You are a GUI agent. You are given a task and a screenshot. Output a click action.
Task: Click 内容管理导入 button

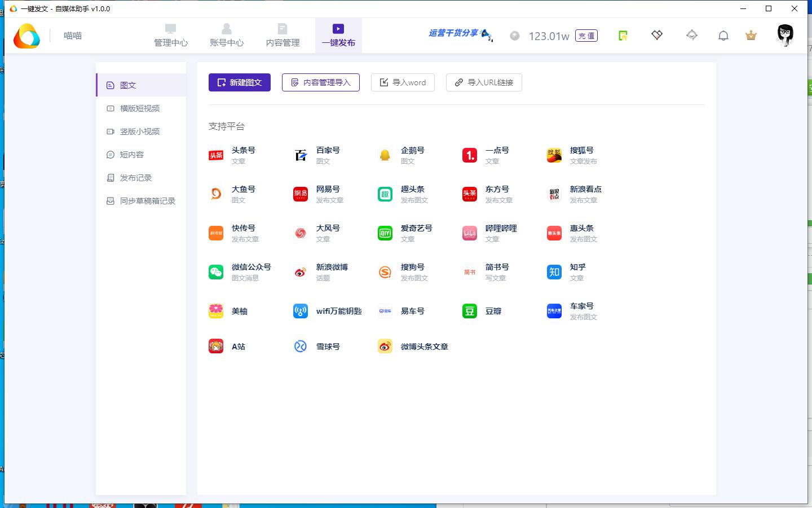[321, 82]
